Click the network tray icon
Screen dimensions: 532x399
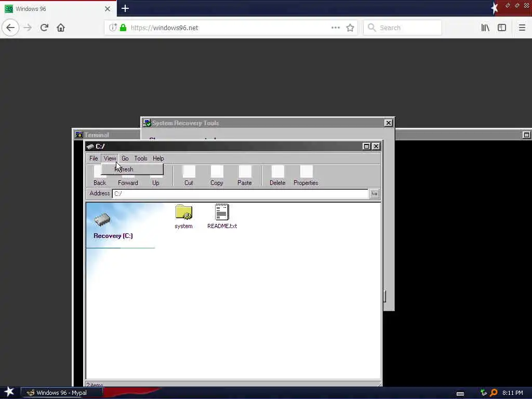484,393
